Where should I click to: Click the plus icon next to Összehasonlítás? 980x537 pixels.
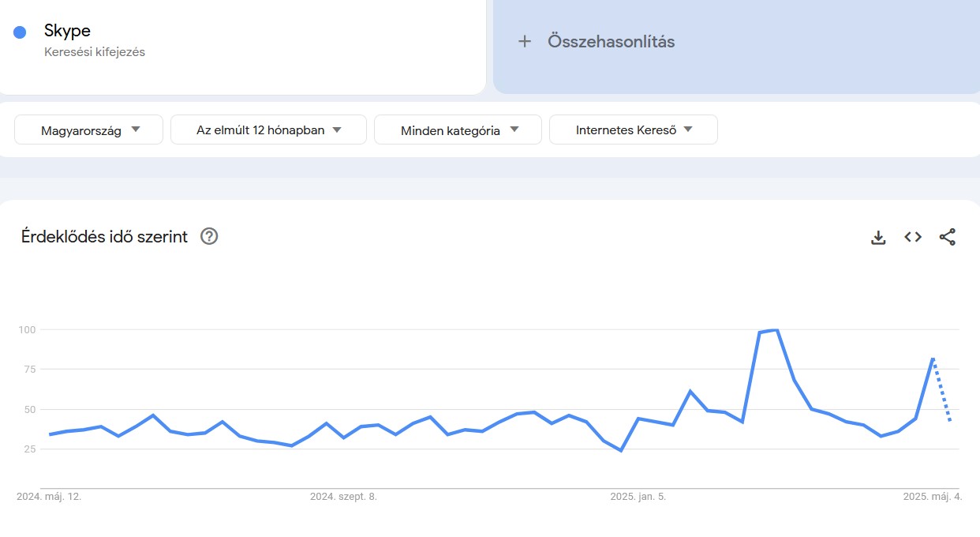tap(525, 41)
